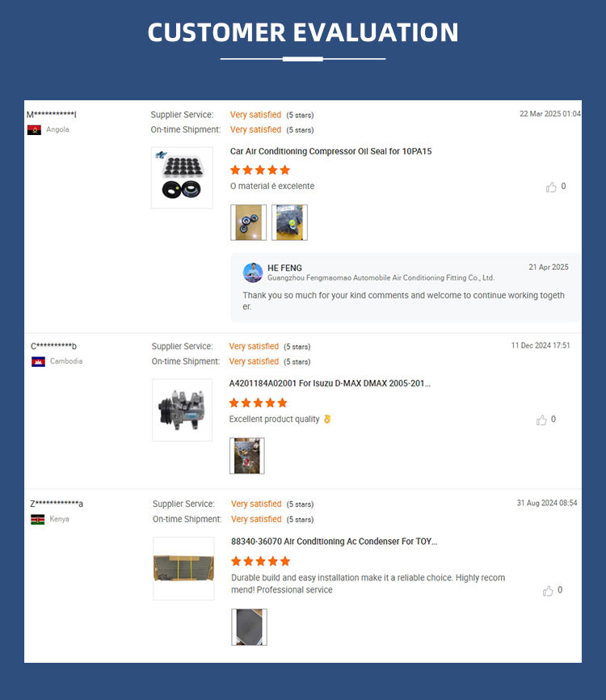Click the date 11 Dec 2024 17:51
The height and width of the screenshot is (700, 606).
pyautogui.click(x=541, y=345)
